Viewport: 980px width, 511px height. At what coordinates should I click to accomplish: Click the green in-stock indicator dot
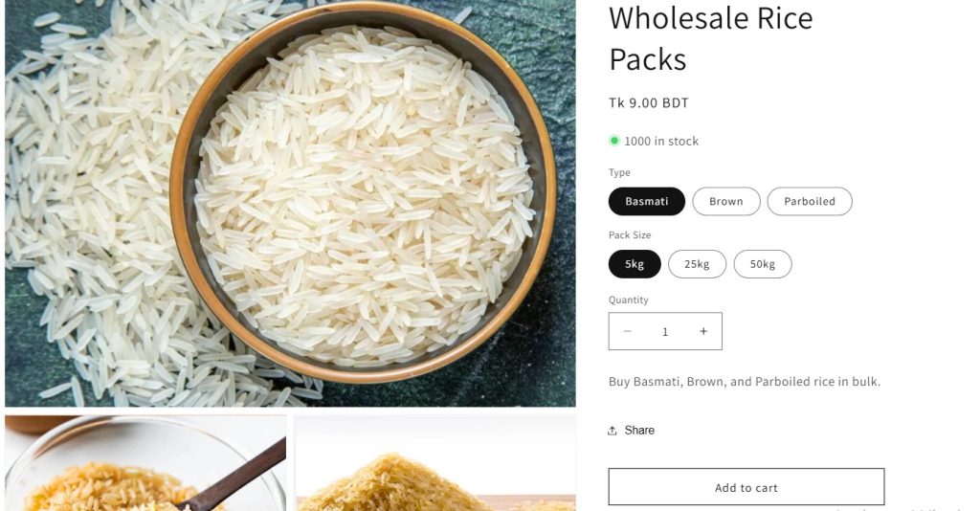coord(614,141)
